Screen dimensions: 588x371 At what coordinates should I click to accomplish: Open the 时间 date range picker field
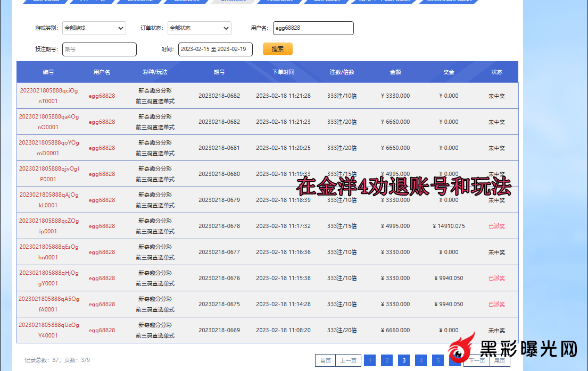point(215,49)
